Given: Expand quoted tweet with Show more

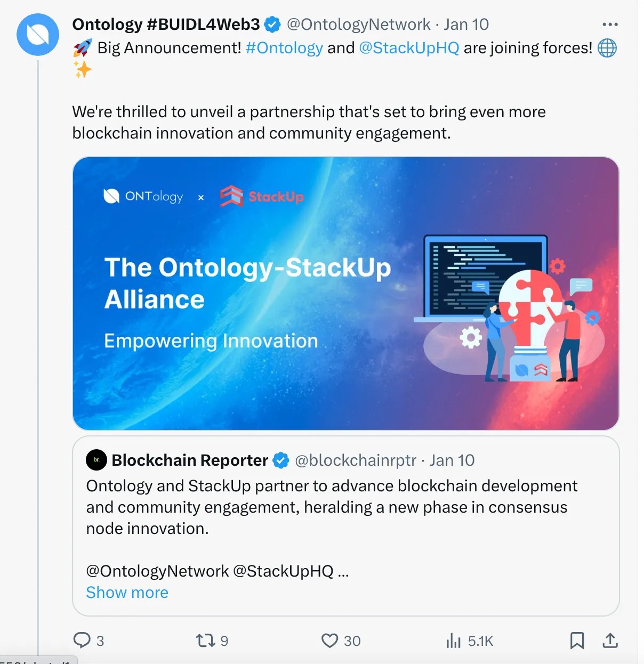Looking at the screenshot, I should coord(127,593).
